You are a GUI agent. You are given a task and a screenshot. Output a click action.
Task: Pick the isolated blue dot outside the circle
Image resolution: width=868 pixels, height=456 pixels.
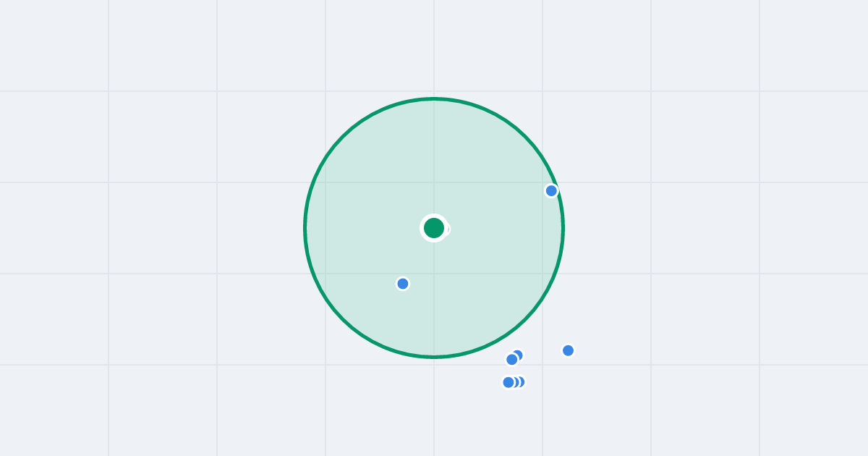[x=568, y=350]
